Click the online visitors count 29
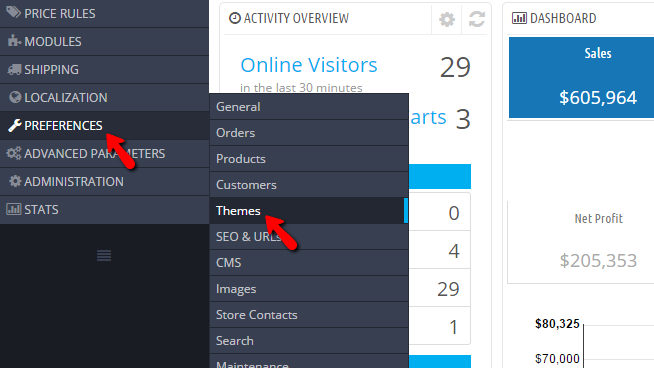 [x=455, y=67]
